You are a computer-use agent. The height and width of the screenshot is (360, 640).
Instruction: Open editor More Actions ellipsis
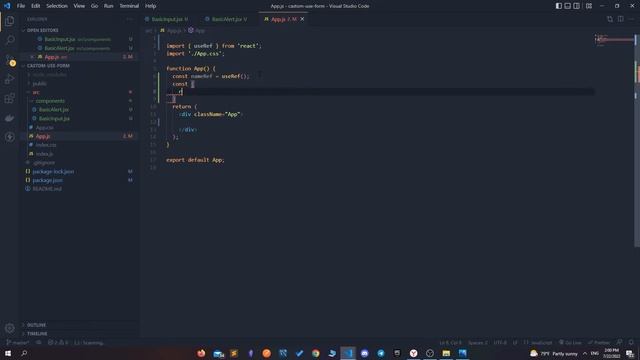coord(631,19)
